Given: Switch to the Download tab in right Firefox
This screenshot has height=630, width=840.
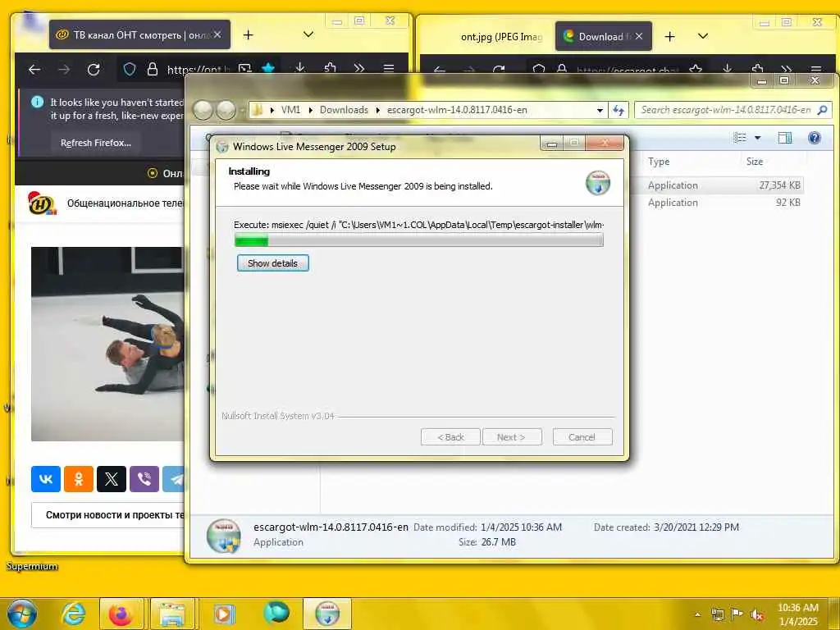Looking at the screenshot, I should [x=603, y=36].
